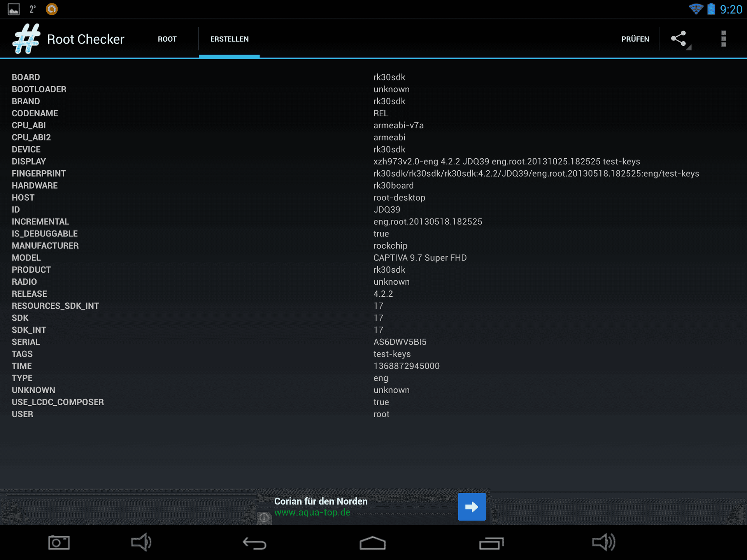
Task: Tap the clock showing 9:20
Action: [731, 9]
